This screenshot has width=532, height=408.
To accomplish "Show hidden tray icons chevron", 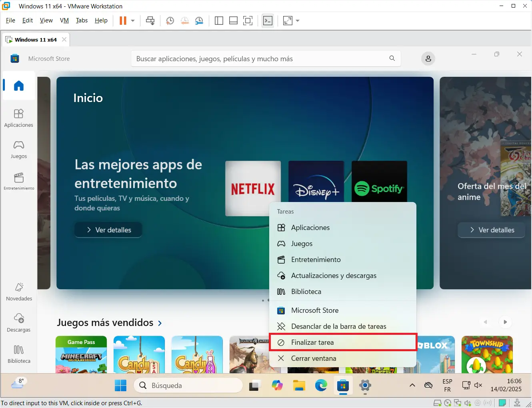I will (412, 385).
